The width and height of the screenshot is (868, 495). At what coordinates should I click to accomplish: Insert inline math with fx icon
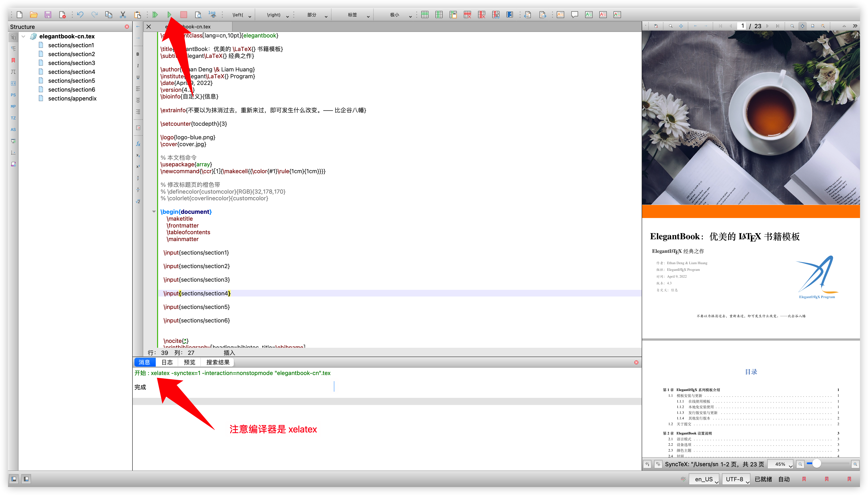tap(138, 144)
